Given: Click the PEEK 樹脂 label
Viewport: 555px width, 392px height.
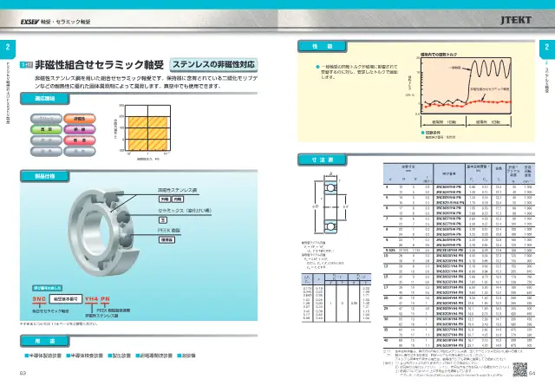Looking at the screenshot, I should (169, 231).
